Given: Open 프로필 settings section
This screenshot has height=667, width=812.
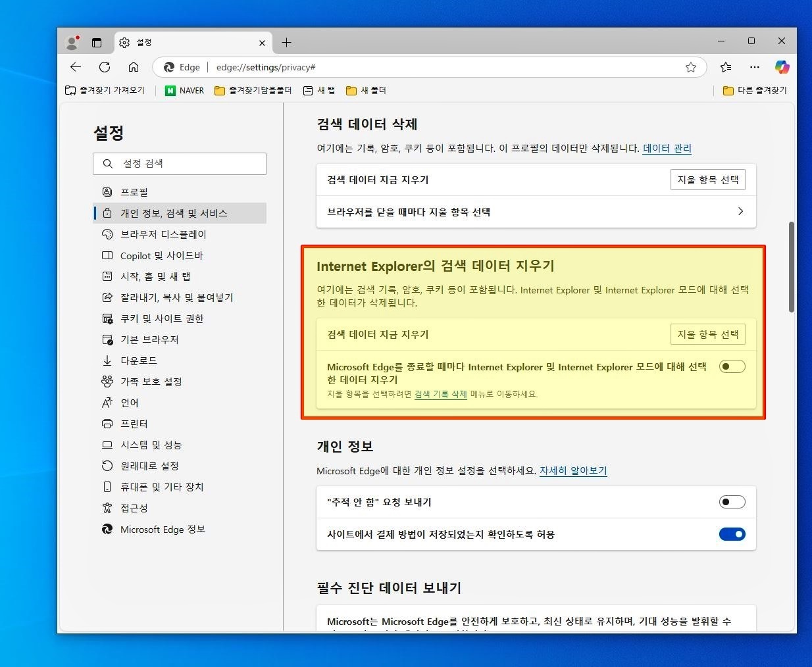Looking at the screenshot, I should (x=180, y=192).
